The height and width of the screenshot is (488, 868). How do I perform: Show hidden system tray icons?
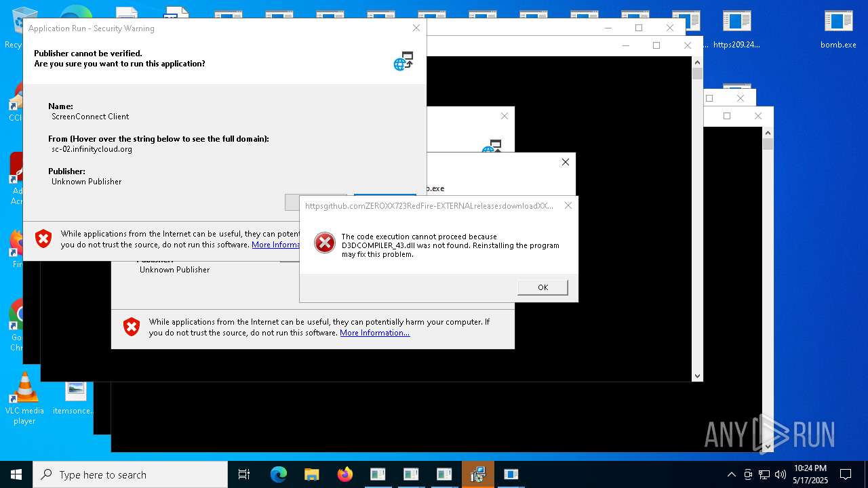coord(731,474)
